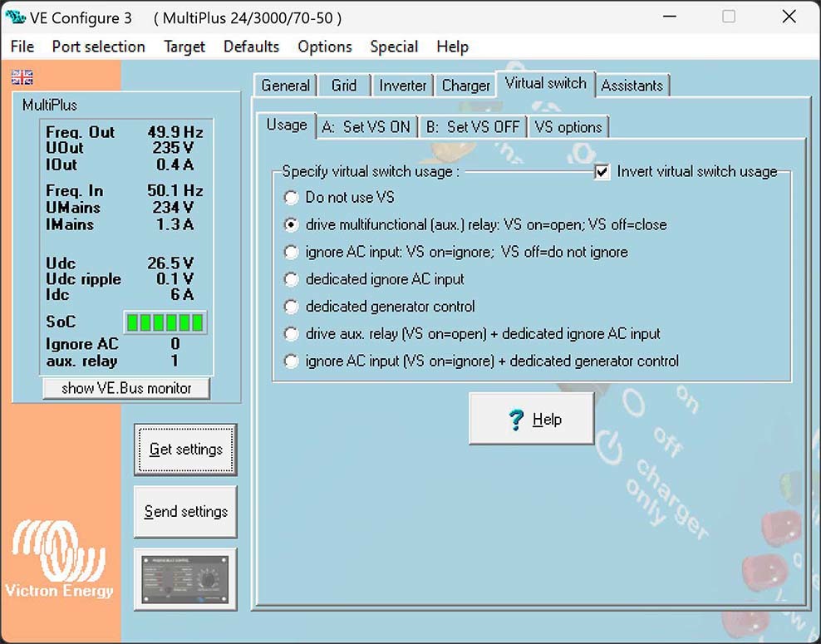
Task: Select the Do not use VS option
Action: pos(291,198)
